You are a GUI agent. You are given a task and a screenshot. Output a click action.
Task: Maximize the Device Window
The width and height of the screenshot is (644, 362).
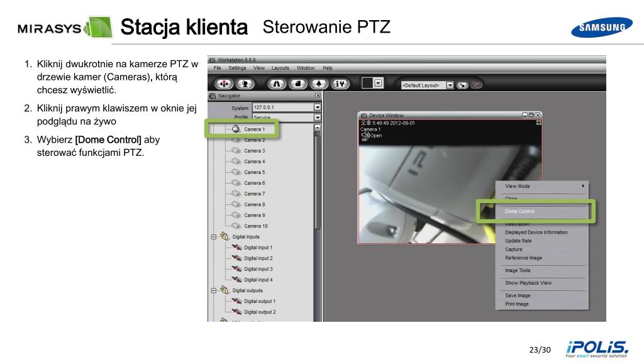[x=531, y=116]
